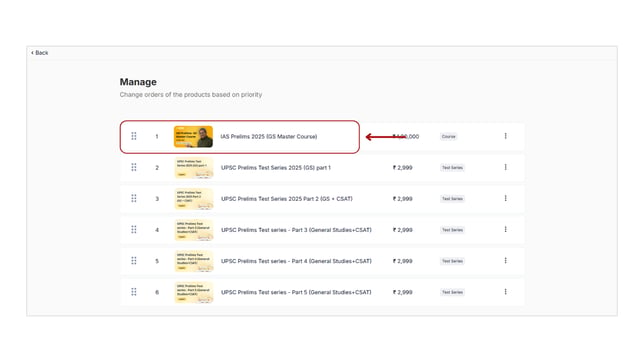644x362 pixels.
Task: Open more options for IAS Prelims 2025 course
Action: tap(506, 136)
